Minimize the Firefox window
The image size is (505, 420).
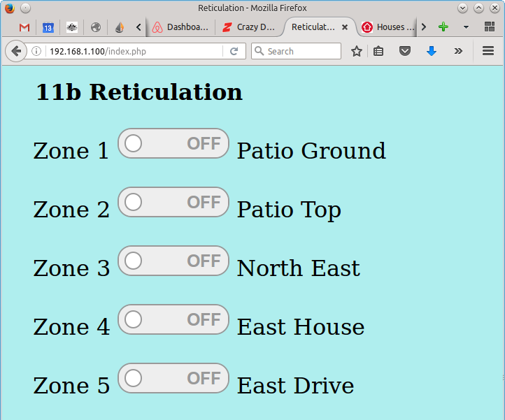462,8
